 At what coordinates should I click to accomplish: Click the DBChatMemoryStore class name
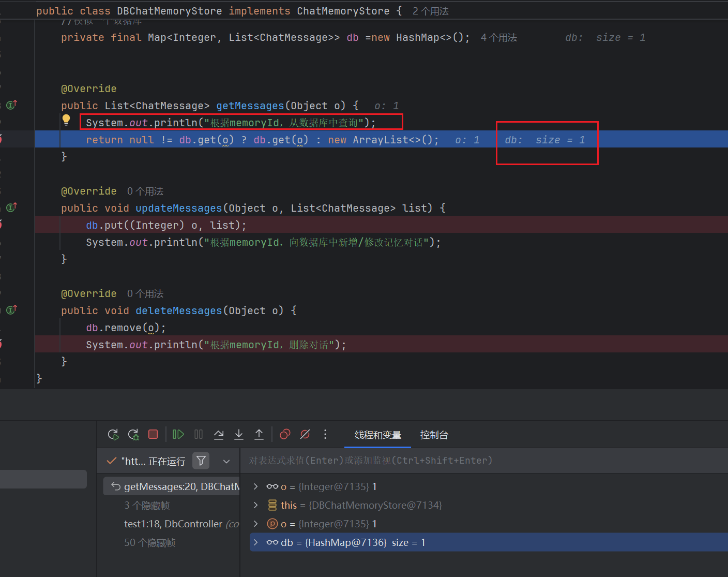170,11
